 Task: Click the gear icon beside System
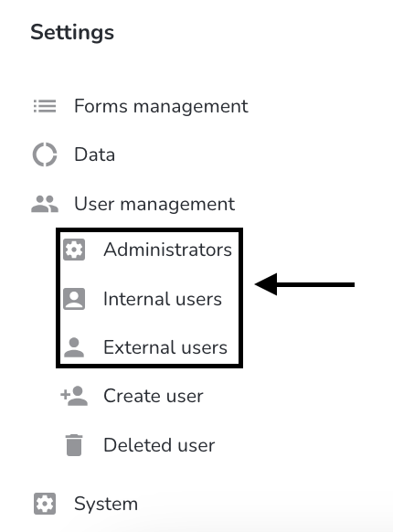[x=45, y=504]
